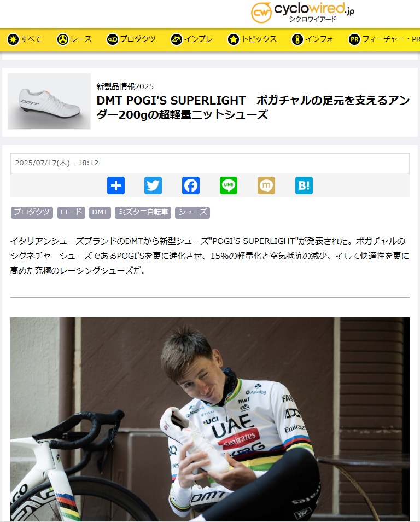Share via the blue plus AddToAny icon
Screen dimensions: 420x522
click(x=116, y=185)
